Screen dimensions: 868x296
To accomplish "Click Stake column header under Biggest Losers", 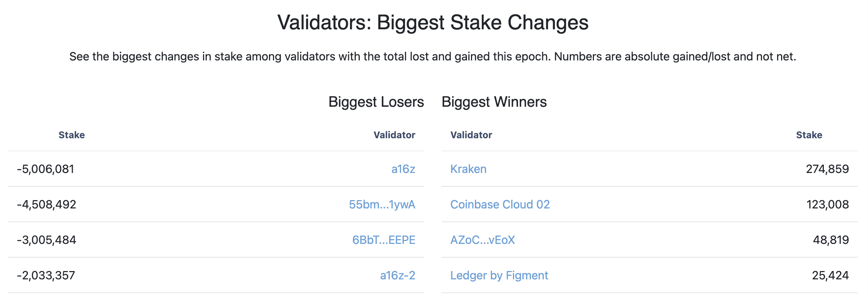I will tap(72, 135).
